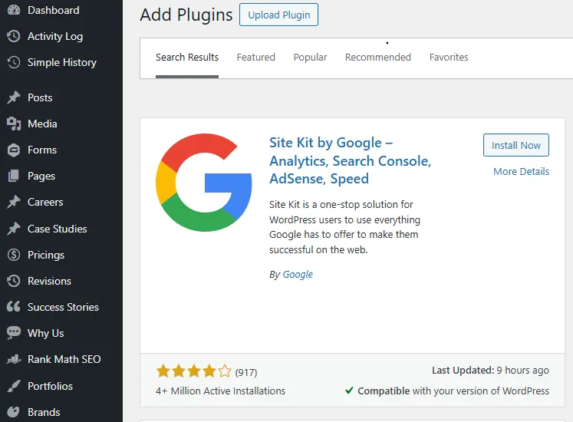
Task: Open the Media menu item
Action: tap(42, 124)
